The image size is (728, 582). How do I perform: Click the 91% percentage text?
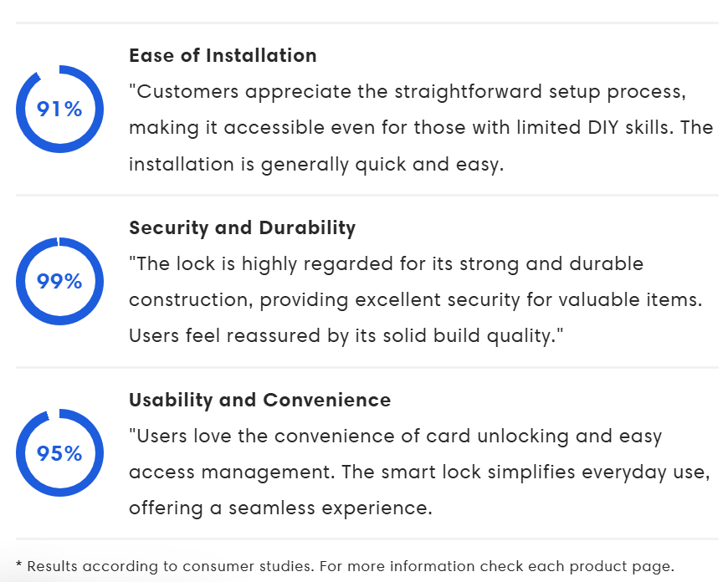point(59,110)
